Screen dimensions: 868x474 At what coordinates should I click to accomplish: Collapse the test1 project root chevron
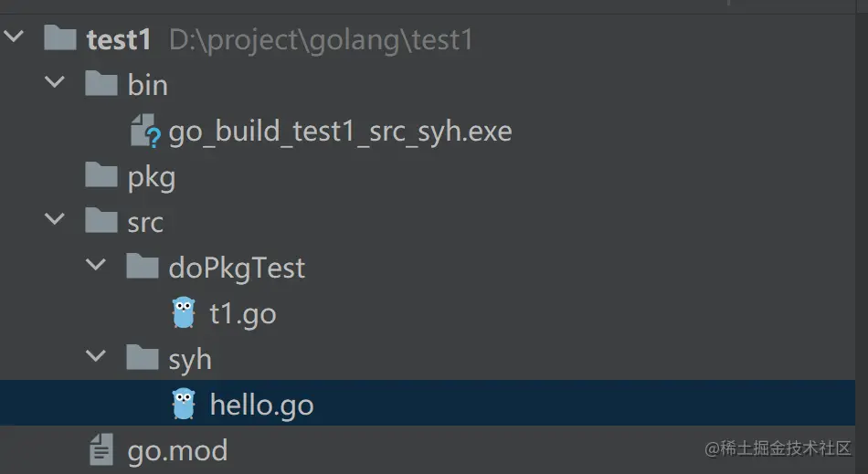coord(14,37)
